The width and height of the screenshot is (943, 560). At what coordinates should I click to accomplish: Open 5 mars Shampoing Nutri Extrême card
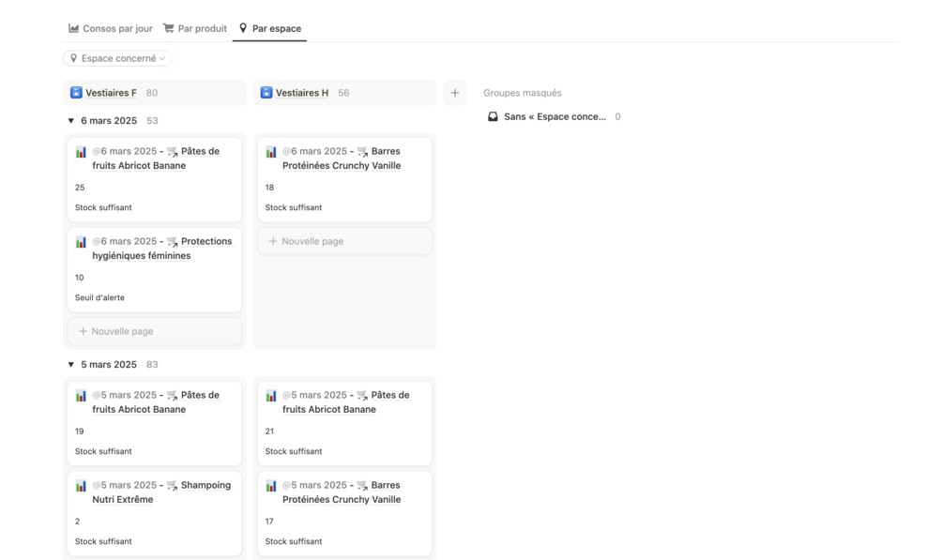tap(155, 513)
